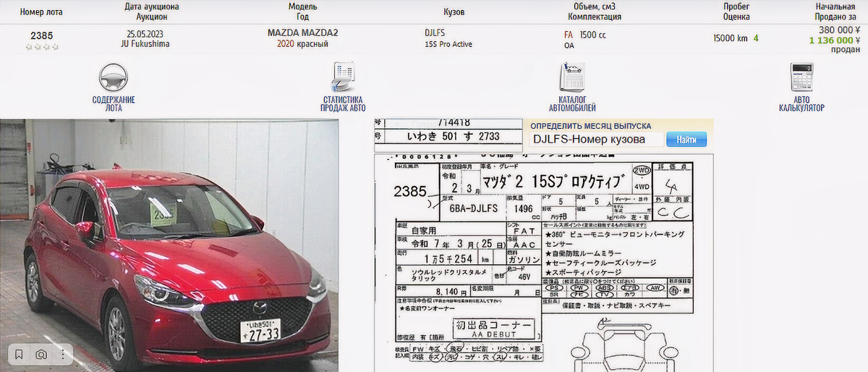This screenshot has height=372, width=868.
Task: Click the MAZDA MAZDA2 model name
Action: coord(302,33)
